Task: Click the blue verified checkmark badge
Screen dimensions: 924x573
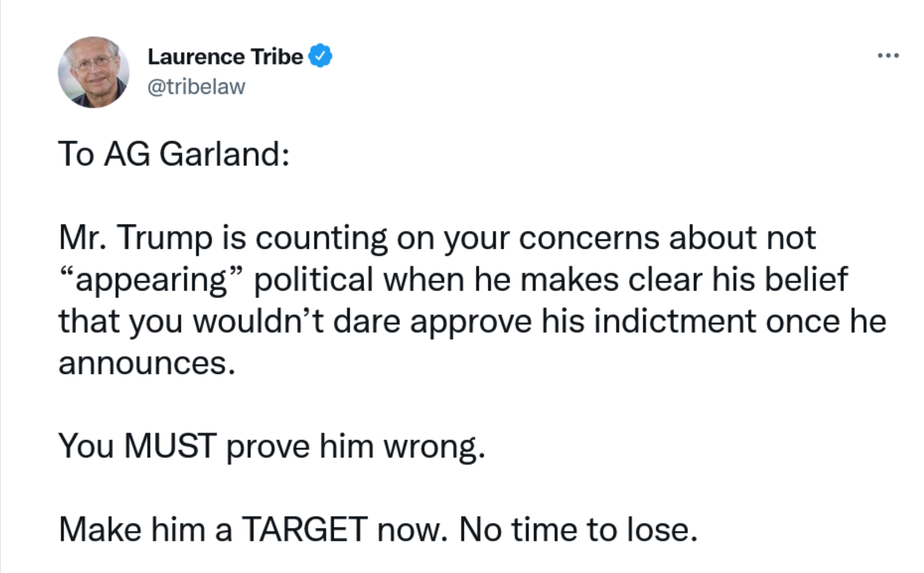Action: pyautogui.click(x=320, y=56)
